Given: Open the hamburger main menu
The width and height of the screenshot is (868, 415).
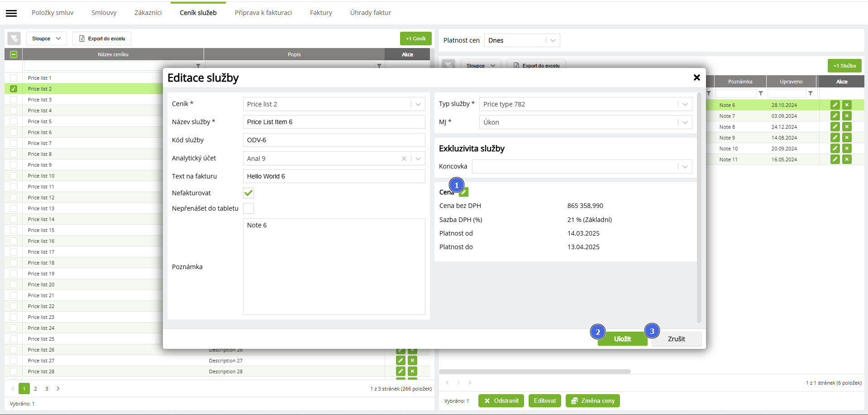Looking at the screenshot, I should click(x=11, y=13).
